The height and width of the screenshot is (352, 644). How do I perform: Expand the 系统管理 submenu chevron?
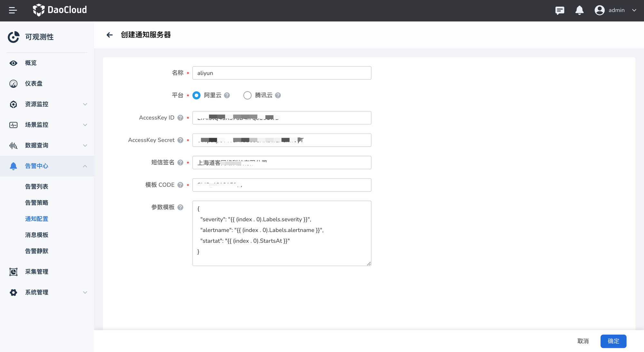click(x=85, y=293)
